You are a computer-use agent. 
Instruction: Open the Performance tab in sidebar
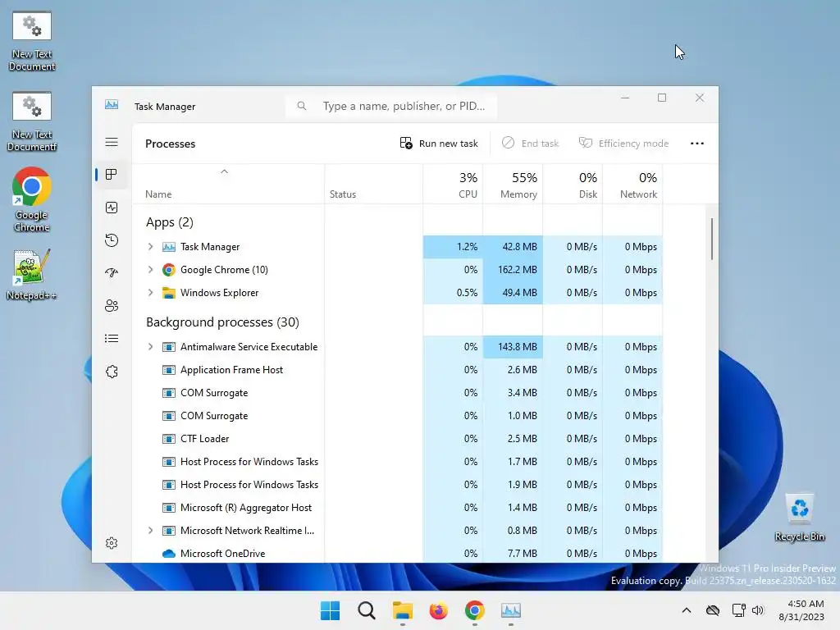click(x=112, y=208)
